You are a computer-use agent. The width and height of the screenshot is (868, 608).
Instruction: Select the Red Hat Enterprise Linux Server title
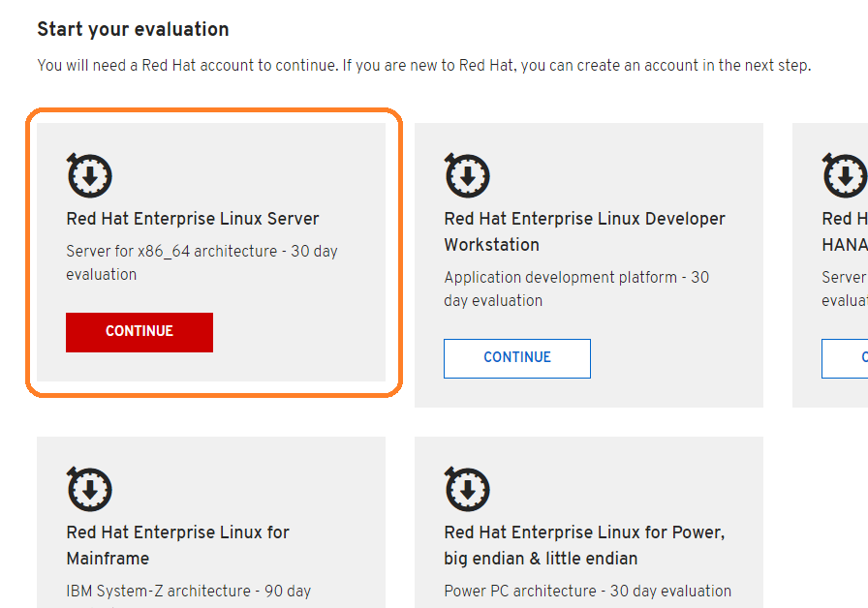point(193,219)
